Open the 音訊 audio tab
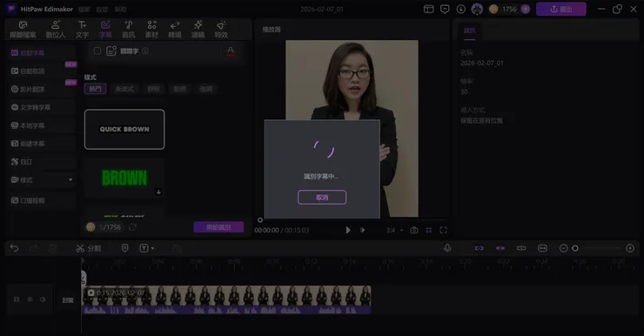644x336 pixels. pos(129,30)
